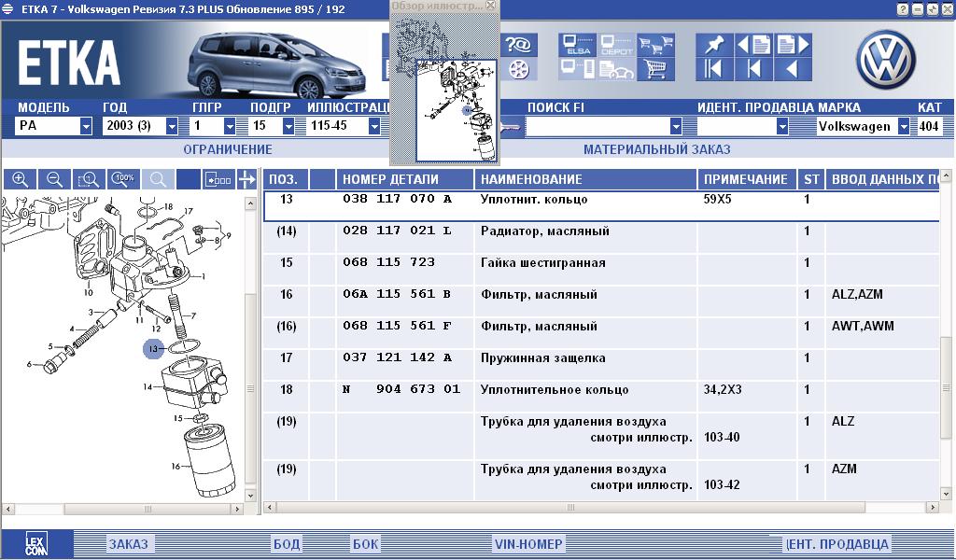Click the НОМЕР ДЕТАЛИ column header
Viewport: 956px width, 560px height.
coord(405,179)
